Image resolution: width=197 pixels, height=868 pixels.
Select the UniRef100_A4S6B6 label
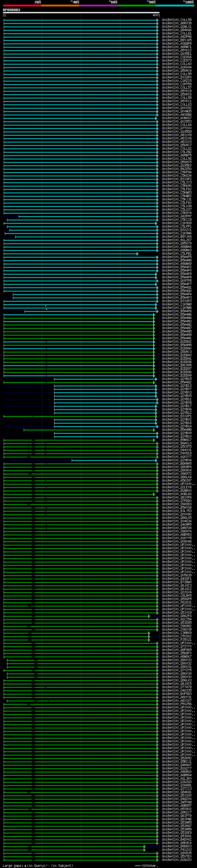click(177, 115)
